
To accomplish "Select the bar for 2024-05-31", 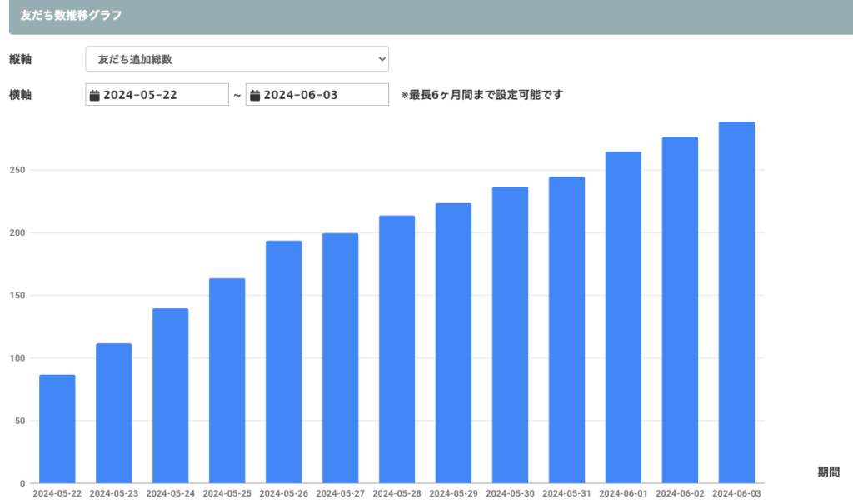I will click(x=566, y=330).
